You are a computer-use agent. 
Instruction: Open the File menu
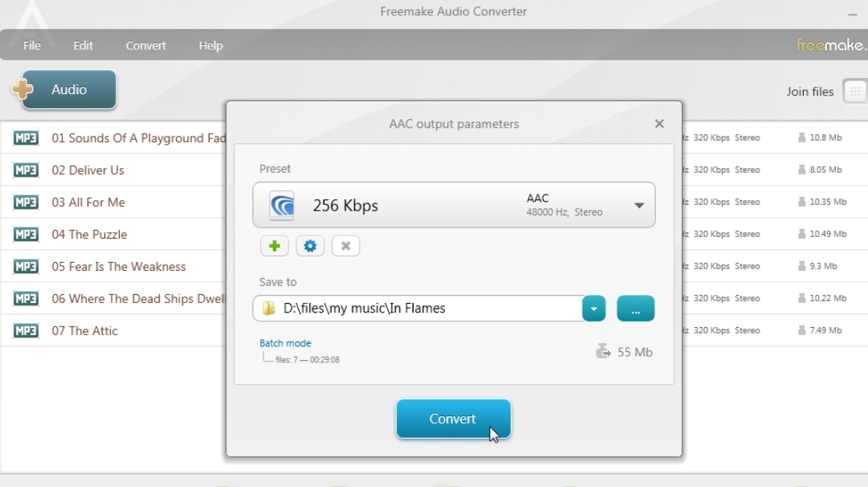pos(31,46)
